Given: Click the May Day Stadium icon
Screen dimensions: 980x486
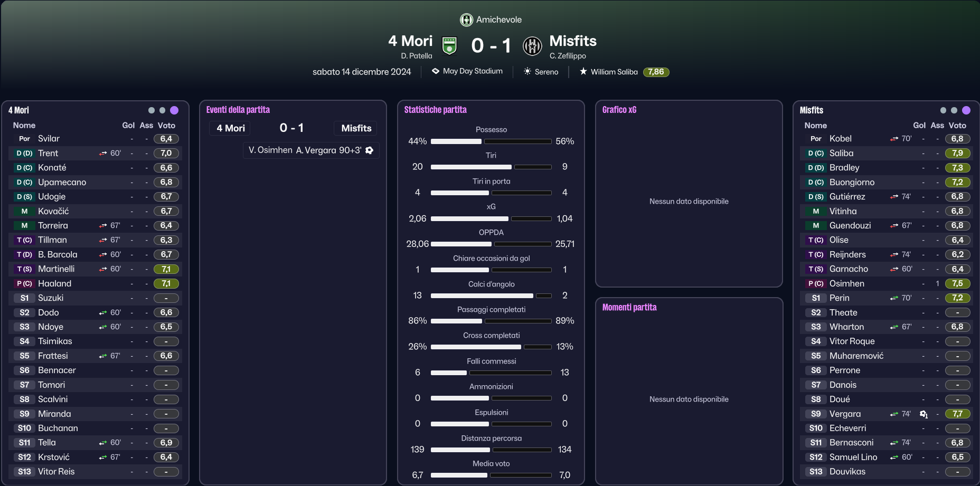Looking at the screenshot, I should (436, 71).
